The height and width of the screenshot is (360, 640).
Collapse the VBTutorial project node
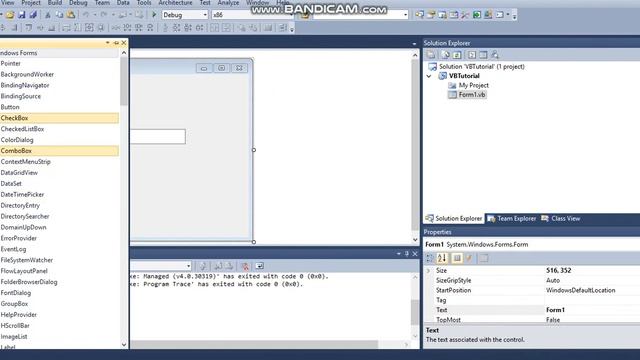click(x=429, y=76)
